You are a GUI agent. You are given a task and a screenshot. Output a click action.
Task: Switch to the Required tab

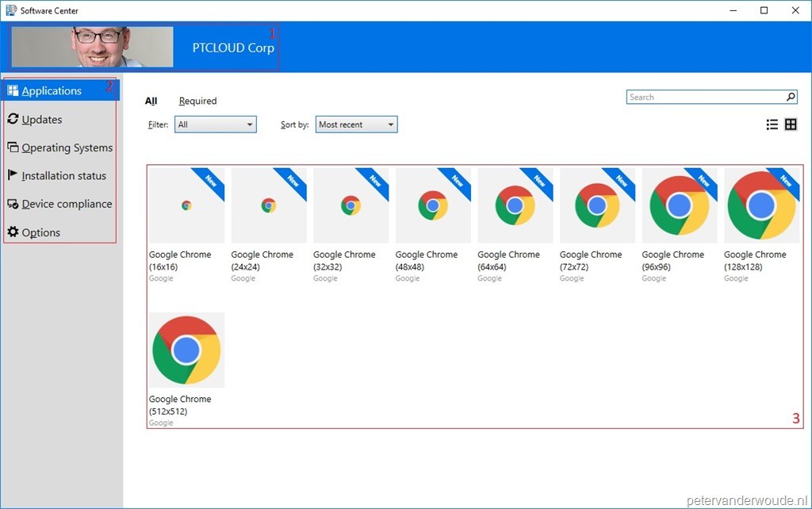click(x=197, y=101)
